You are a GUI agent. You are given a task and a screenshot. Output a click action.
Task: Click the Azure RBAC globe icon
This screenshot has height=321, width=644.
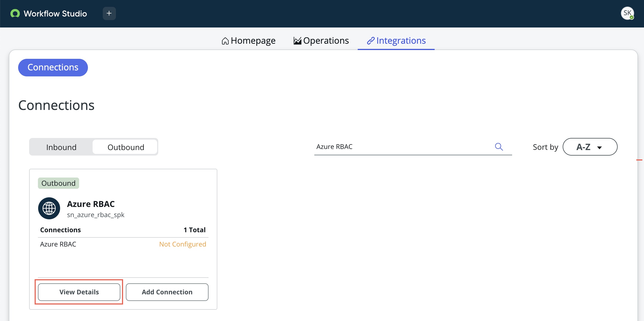(49, 208)
